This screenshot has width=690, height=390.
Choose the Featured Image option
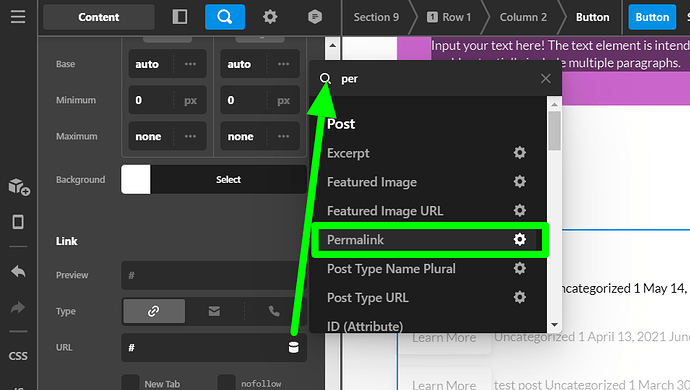tap(372, 182)
